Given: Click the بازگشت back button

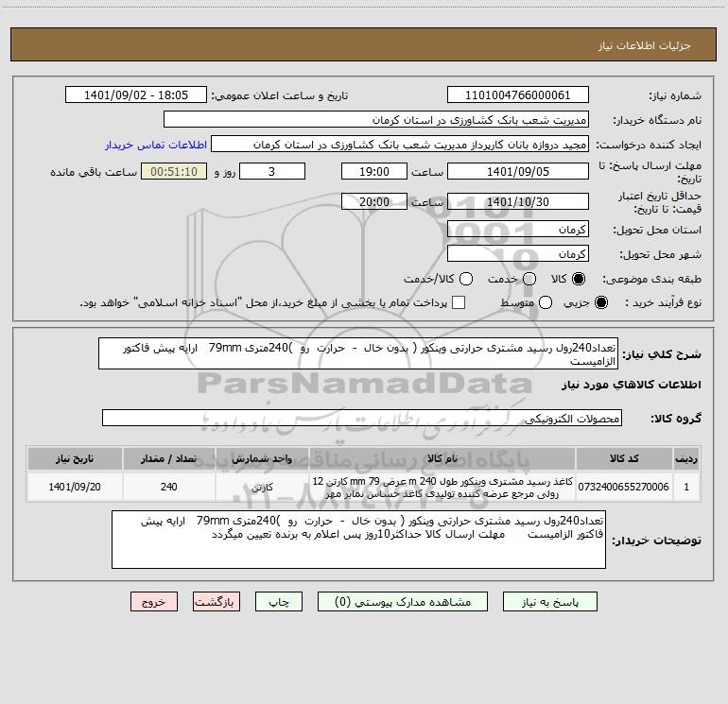Looking at the screenshot, I should [217, 602].
